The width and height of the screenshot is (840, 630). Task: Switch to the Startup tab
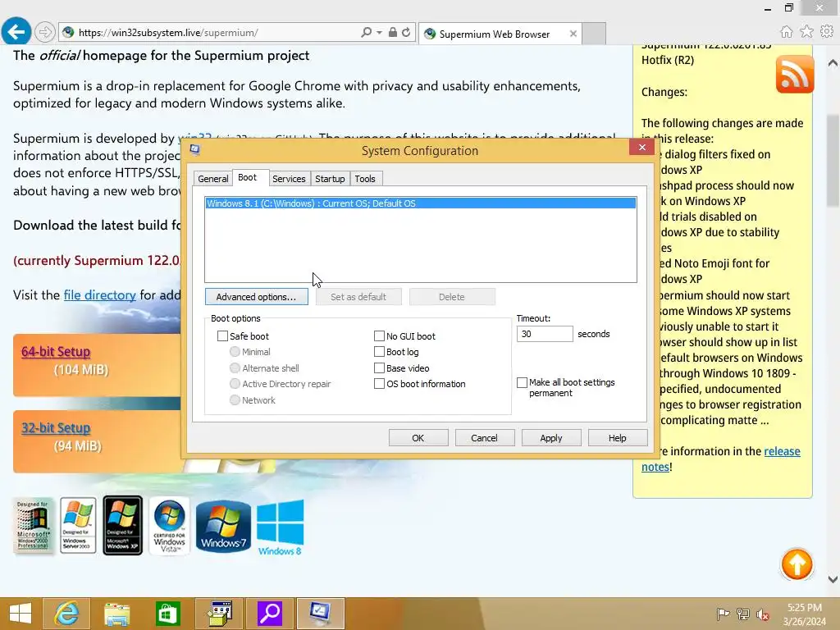[x=330, y=179]
